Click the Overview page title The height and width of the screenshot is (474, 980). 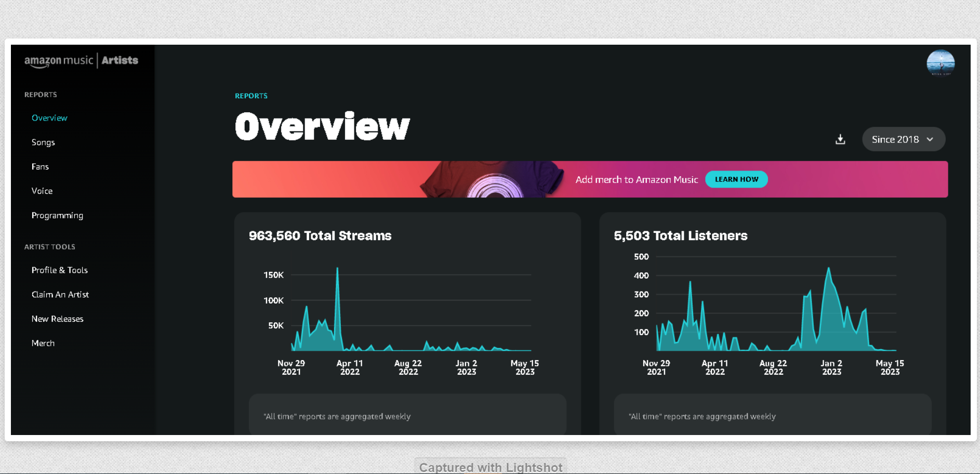(x=322, y=126)
